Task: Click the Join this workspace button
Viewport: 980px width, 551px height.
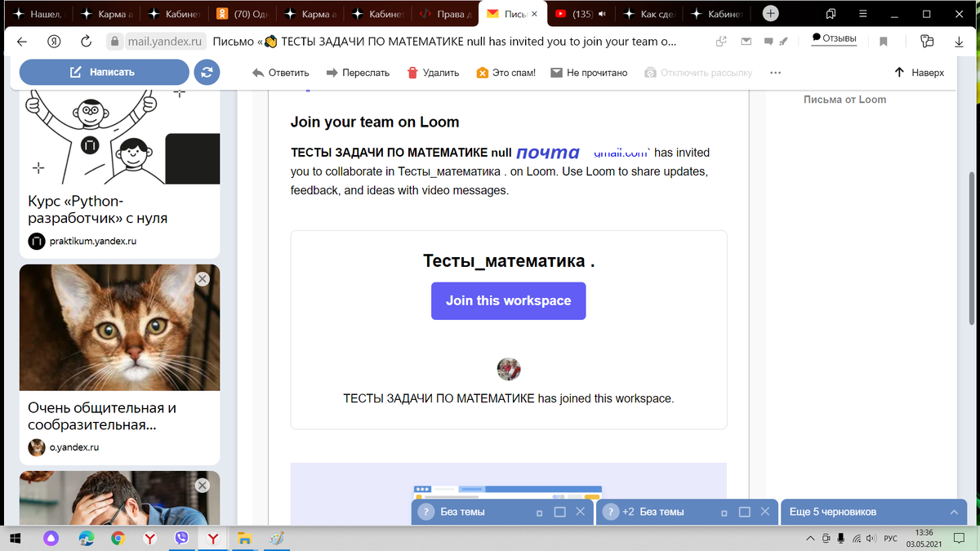Action: (x=508, y=300)
